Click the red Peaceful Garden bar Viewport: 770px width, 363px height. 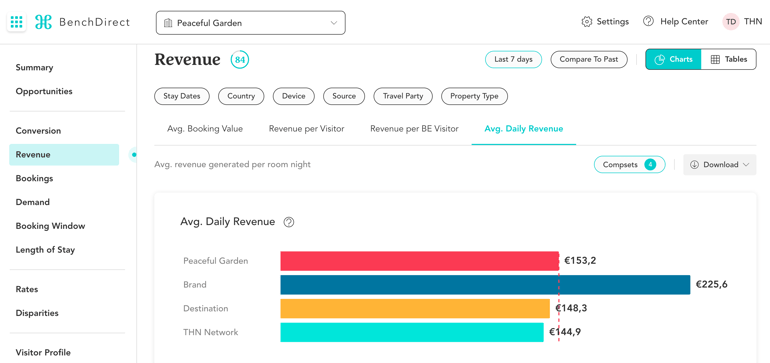point(419,261)
